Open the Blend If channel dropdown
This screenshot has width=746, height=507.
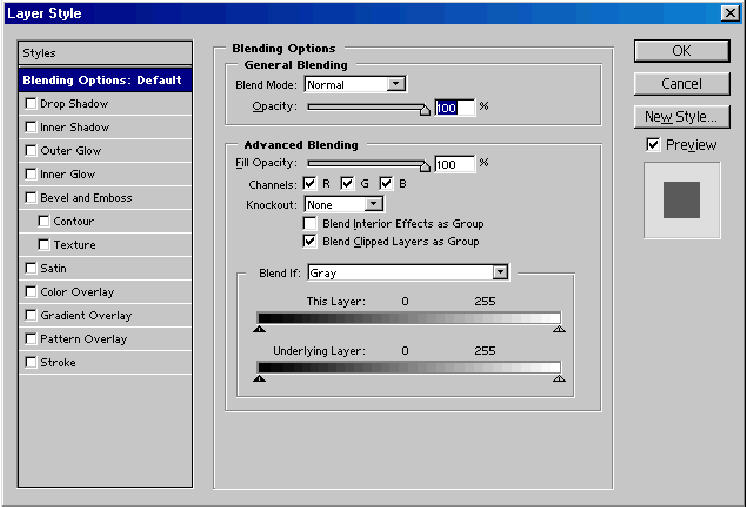(x=408, y=273)
